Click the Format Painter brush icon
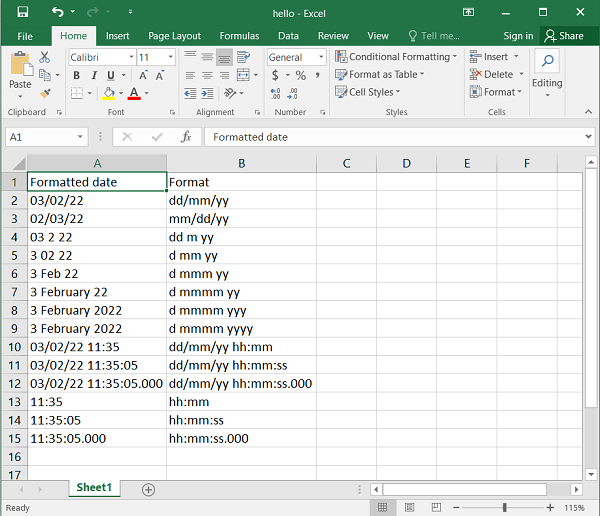Image resolution: width=600 pixels, height=516 pixels. tap(46, 93)
